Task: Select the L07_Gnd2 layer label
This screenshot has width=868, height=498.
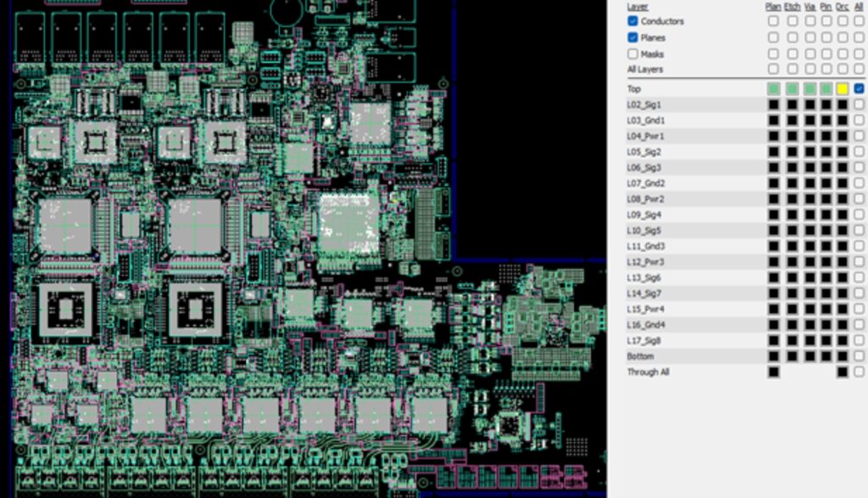Action: click(x=646, y=182)
